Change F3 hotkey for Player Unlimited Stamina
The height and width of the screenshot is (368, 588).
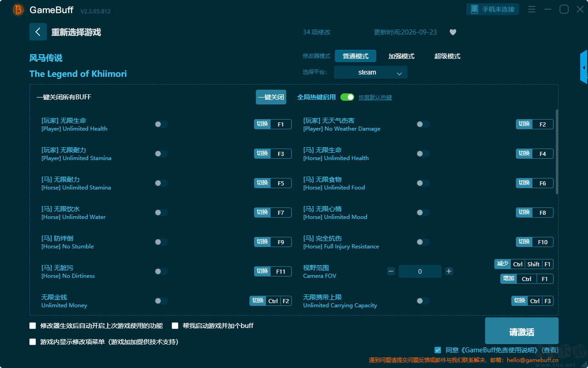273,154
